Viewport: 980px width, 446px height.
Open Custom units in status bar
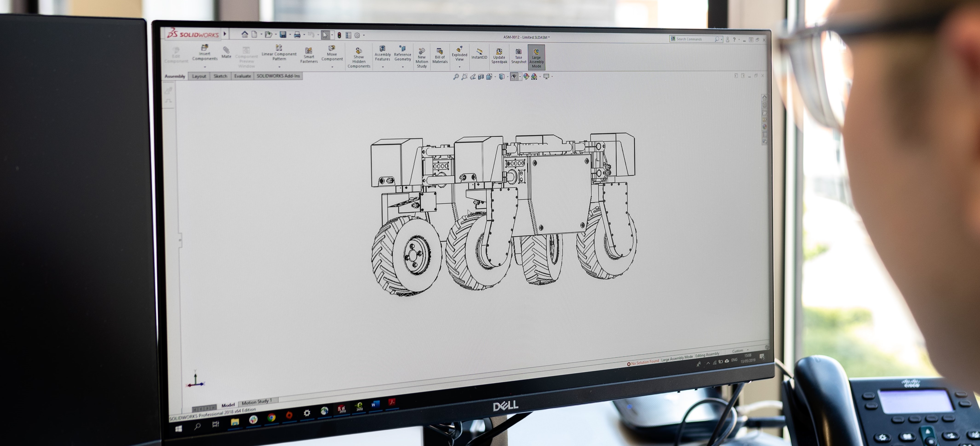(x=737, y=351)
